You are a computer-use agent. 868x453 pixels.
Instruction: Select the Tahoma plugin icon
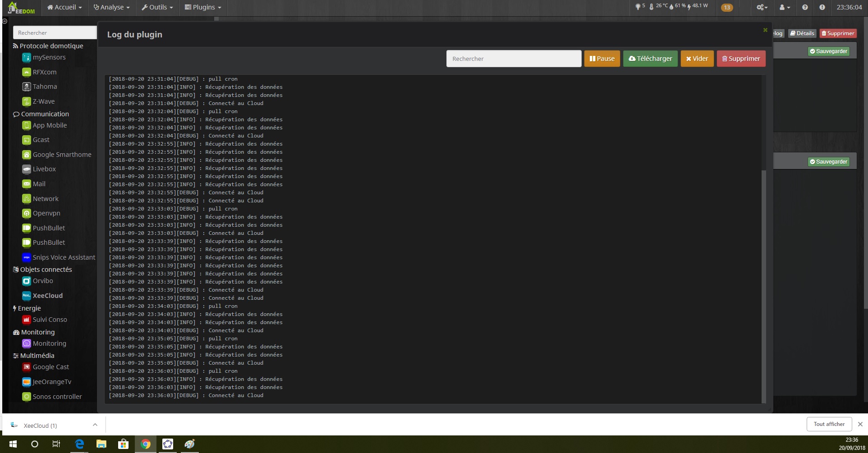point(27,87)
